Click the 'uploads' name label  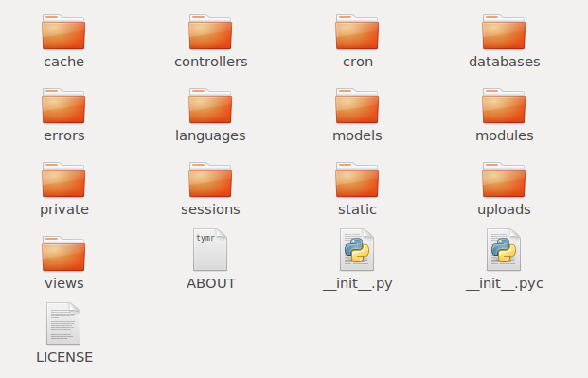coord(504,209)
